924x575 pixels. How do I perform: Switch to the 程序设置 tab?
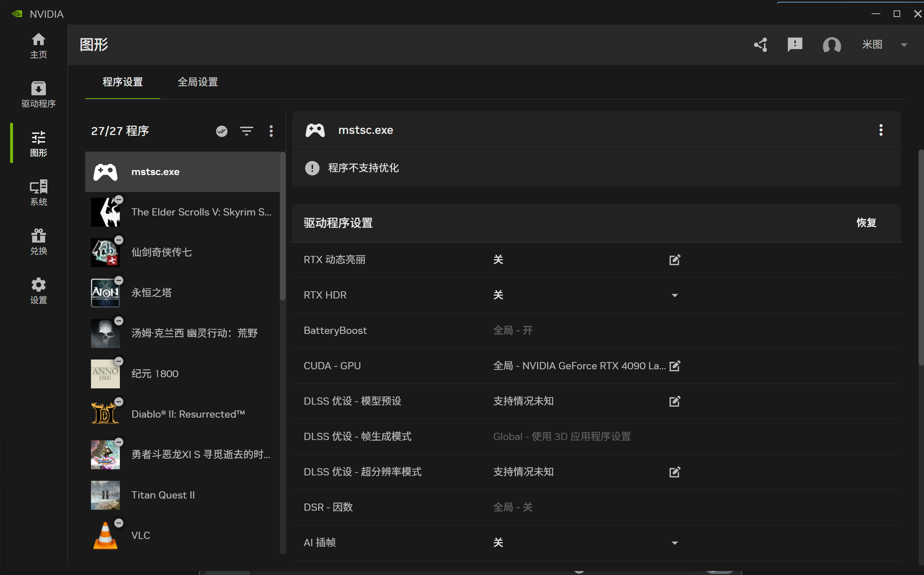[x=122, y=82]
